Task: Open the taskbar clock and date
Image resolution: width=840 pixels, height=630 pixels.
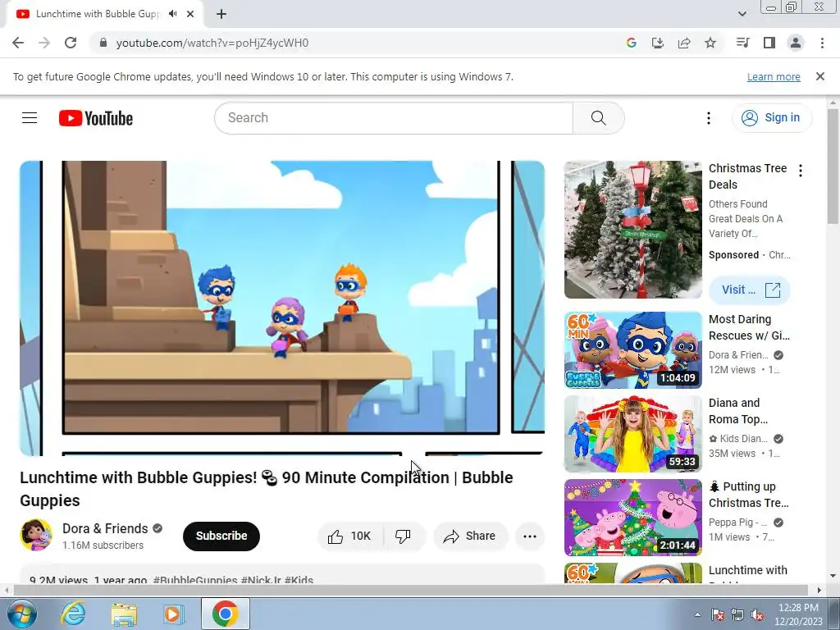Action: pos(798,614)
